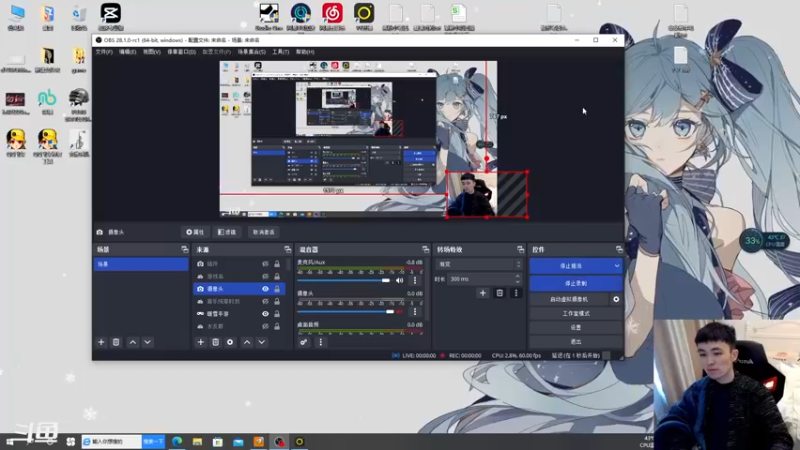Open 视图(V) menu

[x=152, y=52]
